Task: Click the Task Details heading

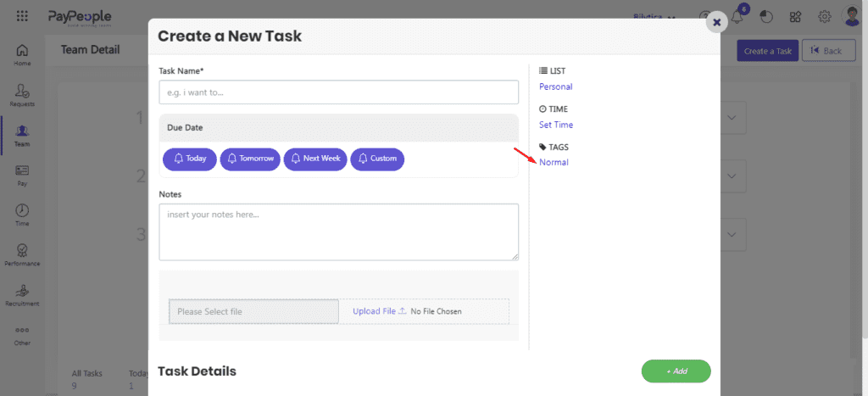Action: (197, 371)
